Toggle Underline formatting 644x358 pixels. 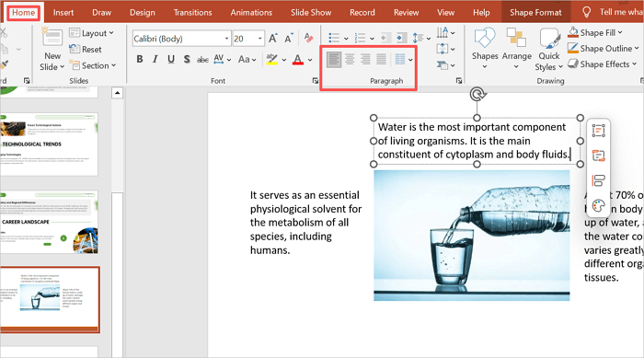point(171,60)
